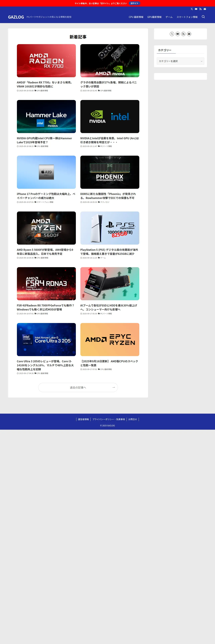Open the CPU 最新情報 menu item

click(136, 17)
